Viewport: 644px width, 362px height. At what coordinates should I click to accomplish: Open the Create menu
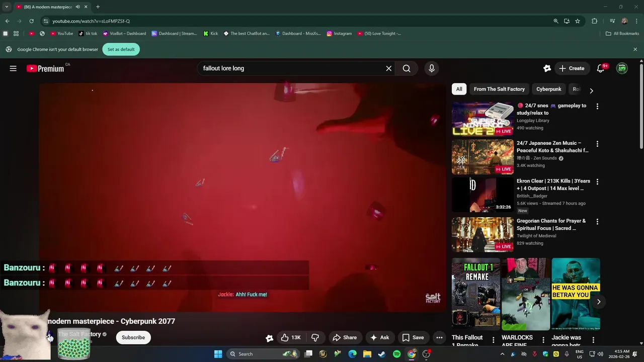(572, 68)
